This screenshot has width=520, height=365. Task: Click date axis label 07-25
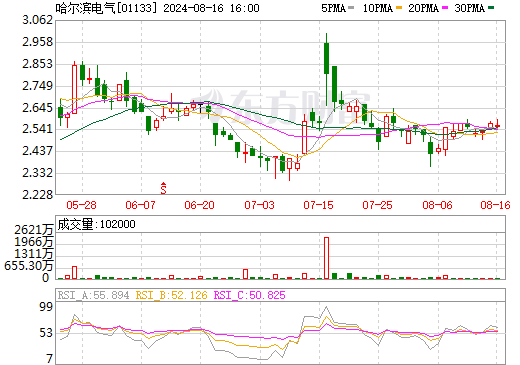[x=377, y=205]
